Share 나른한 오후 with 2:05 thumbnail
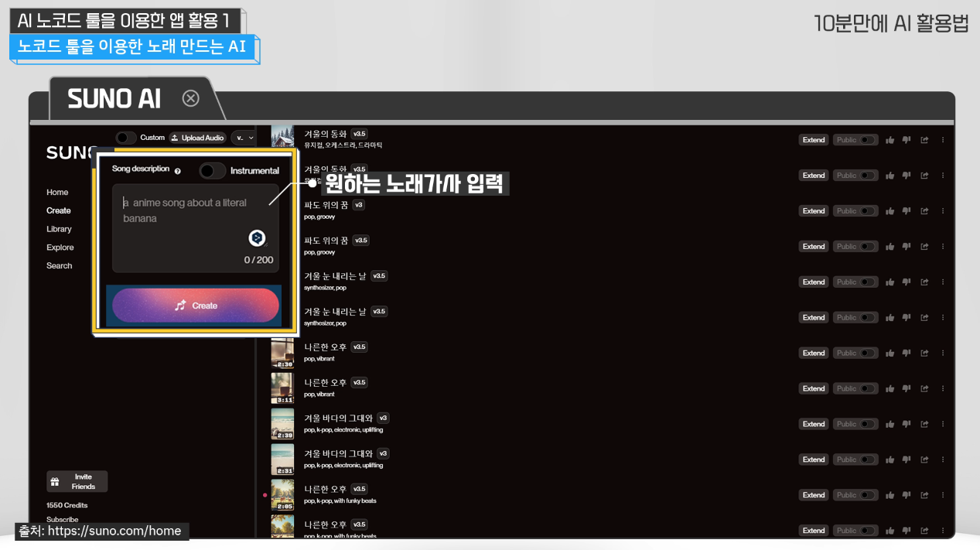Image resolution: width=980 pixels, height=550 pixels. [924, 496]
